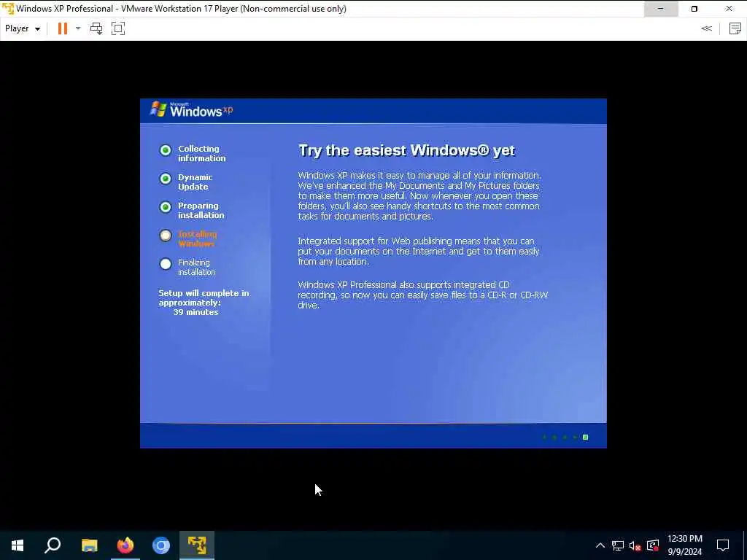Click the 'Collecting information' label
The width and height of the screenshot is (747, 560).
pyautogui.click(x=201, y=153)
